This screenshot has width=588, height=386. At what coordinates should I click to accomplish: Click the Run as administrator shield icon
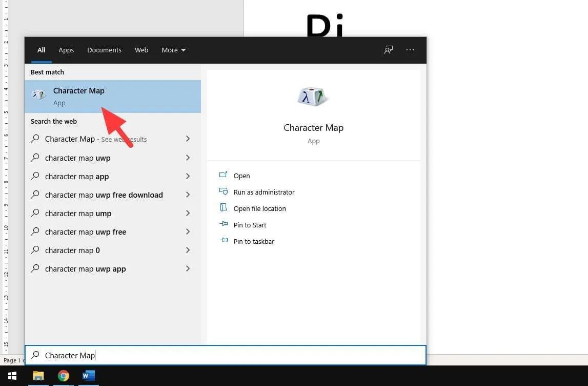224,191
